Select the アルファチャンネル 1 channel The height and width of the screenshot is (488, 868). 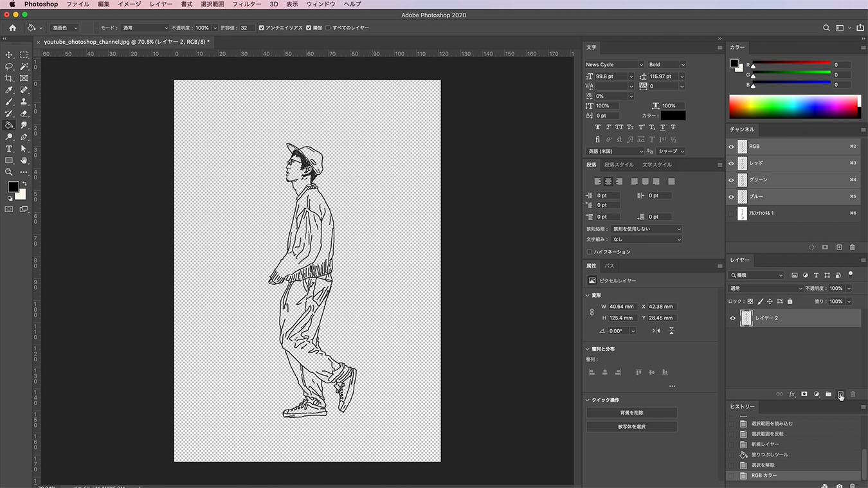[x=794, y=213]
